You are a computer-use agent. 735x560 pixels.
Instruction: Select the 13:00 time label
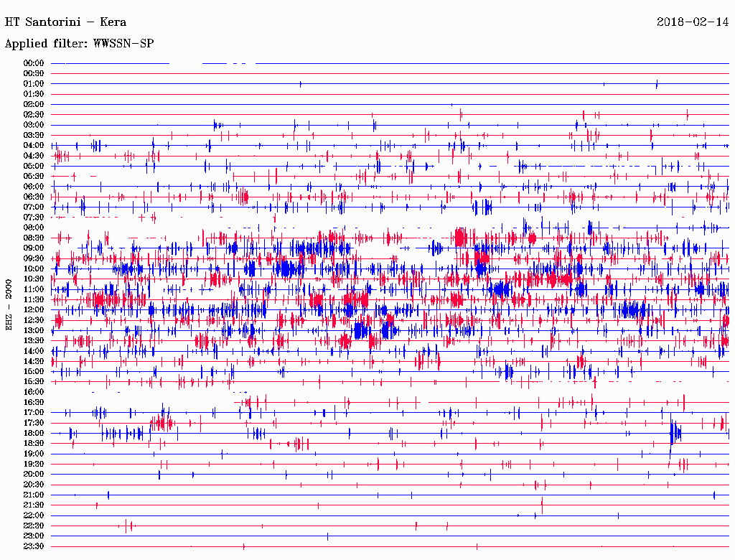pos(34,331)
